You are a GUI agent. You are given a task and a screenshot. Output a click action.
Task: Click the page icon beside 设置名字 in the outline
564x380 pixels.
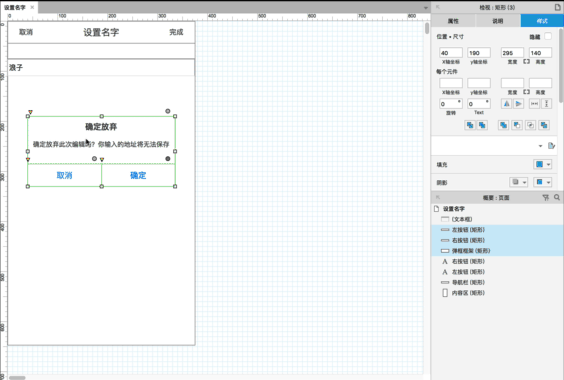pos(436,209)
